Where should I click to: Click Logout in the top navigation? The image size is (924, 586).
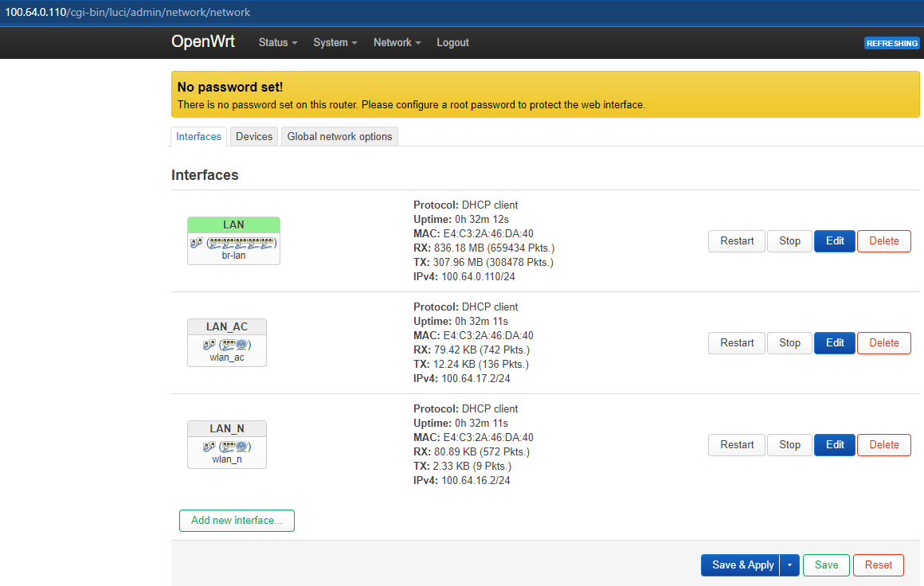452,43
